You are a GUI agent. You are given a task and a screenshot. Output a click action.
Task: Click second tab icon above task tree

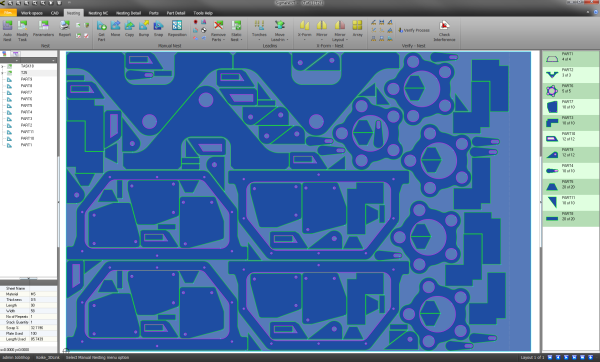[15, 54]
